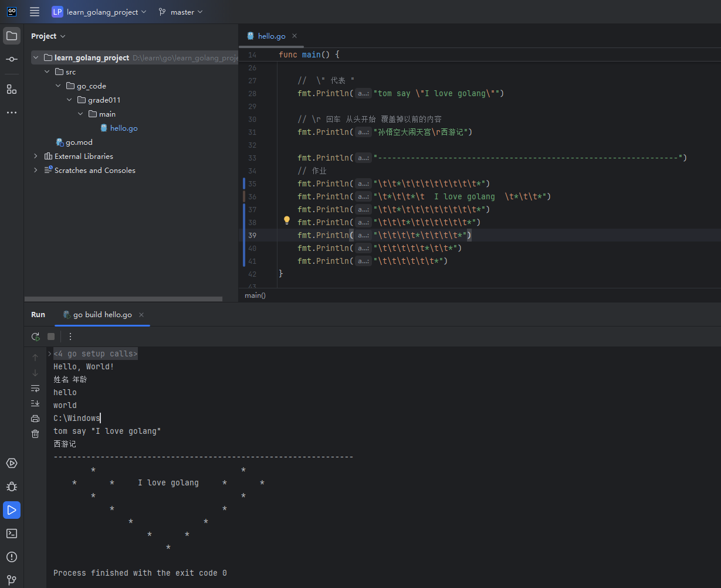Click the up-arrow stack trace icon
Screen dimensions: 721x588
point(35,357)
